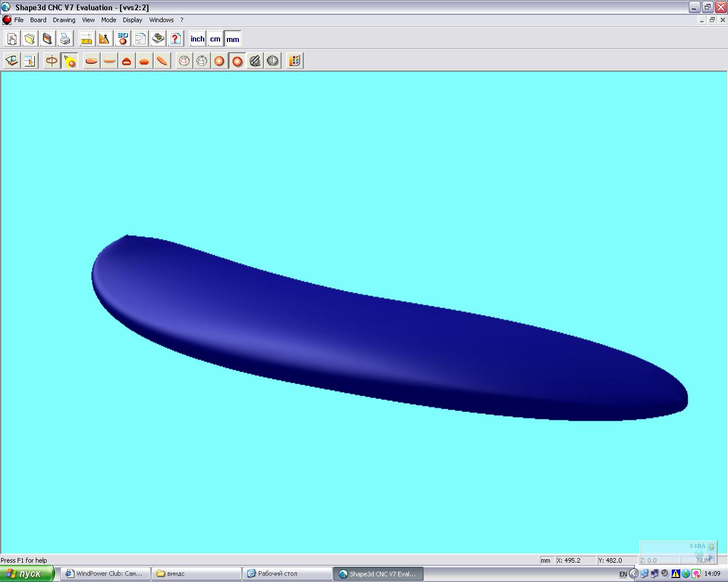Click the New board file icon
The width and height of the screenshot is (728, 582).
12,39
